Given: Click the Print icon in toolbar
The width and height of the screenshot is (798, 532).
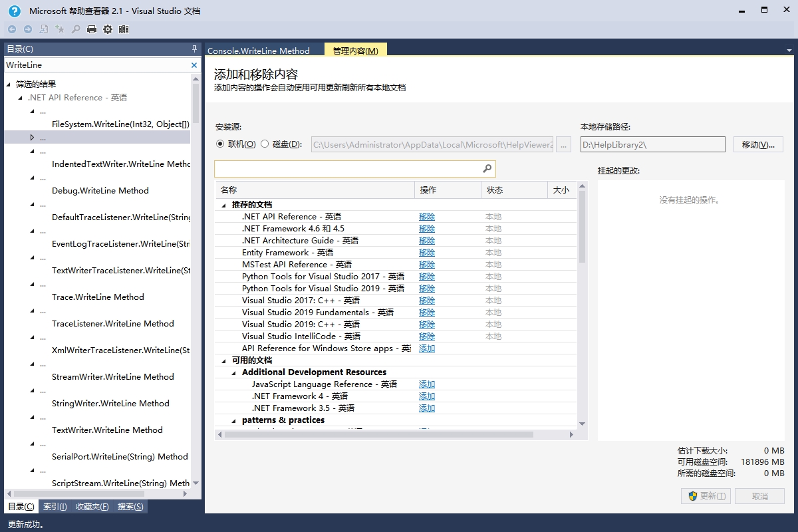Looking at the screenshot, I should pyautogui.click(x=92, y=29).
